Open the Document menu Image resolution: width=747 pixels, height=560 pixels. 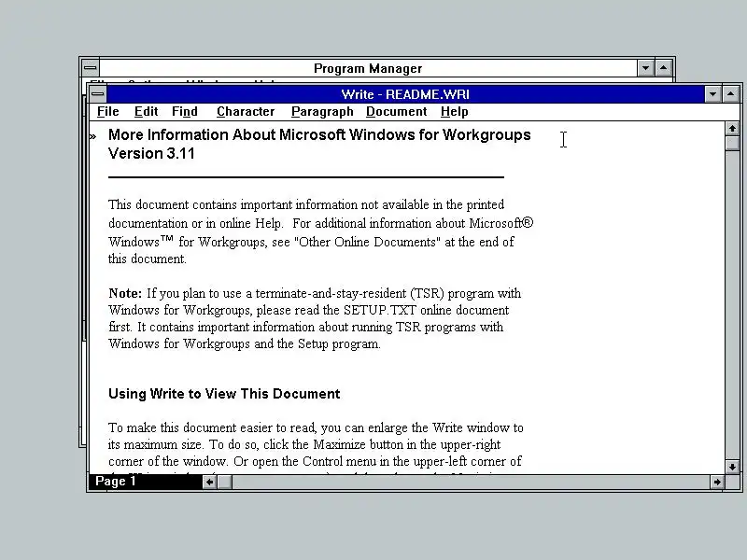click(x=396, y=111)
